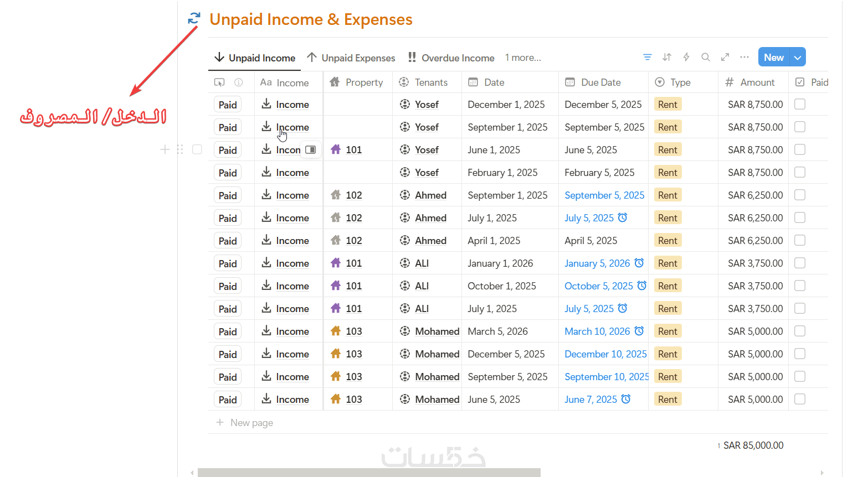Click the plus icon to add a row
The height and width of the screenshot is (477, 868).
click(x=165, y=149)
